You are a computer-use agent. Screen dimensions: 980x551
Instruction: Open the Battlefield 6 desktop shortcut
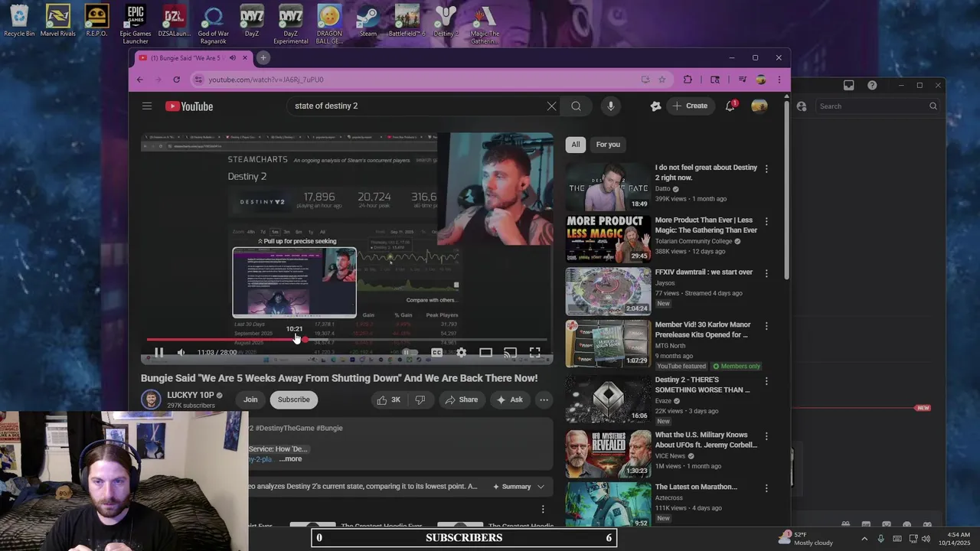click(407, 20)
